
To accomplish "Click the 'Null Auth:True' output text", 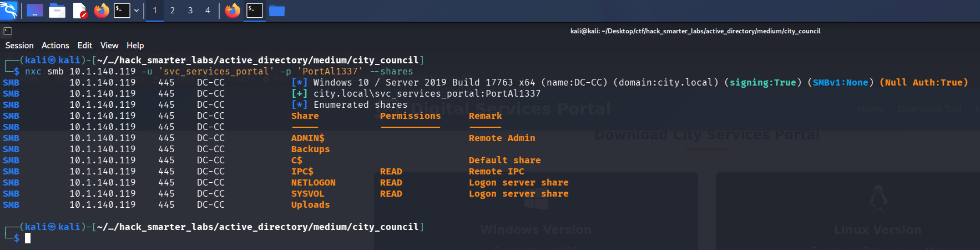I will pos(924,82).
